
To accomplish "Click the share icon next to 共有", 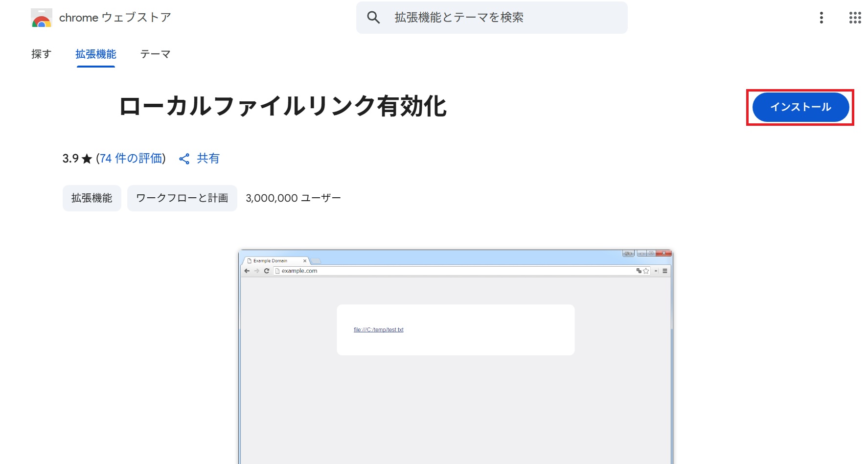I will [184, 159].
